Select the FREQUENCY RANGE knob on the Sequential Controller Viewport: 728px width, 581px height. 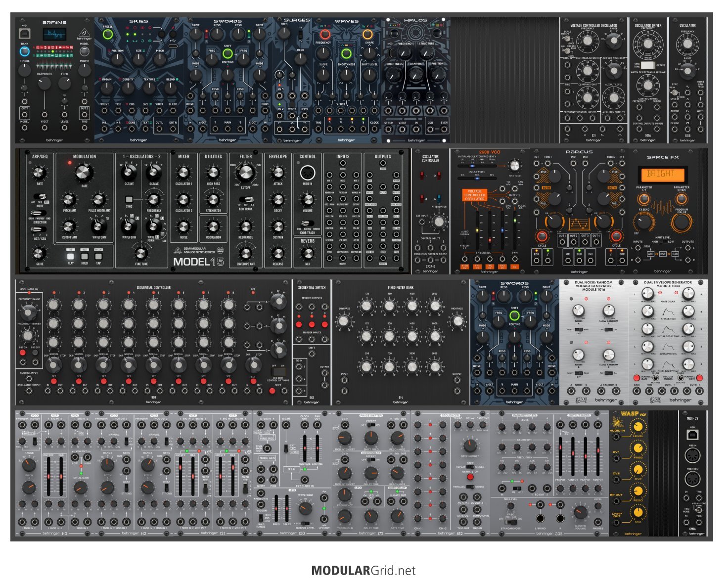(x=28, y=312)
